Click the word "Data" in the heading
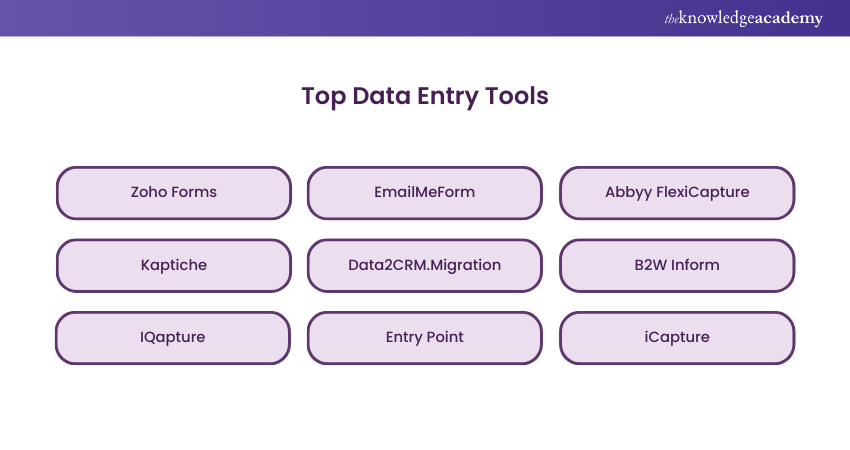This screenshot has height=450, width=850. pyautogui.click(x=382, y=97)
